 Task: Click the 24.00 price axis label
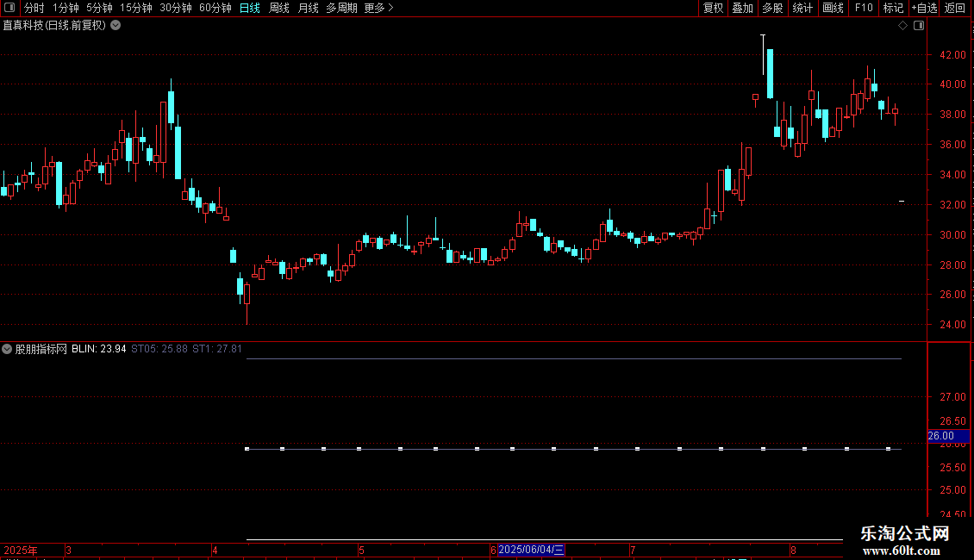pyautogui.click(x=952, y=324)
